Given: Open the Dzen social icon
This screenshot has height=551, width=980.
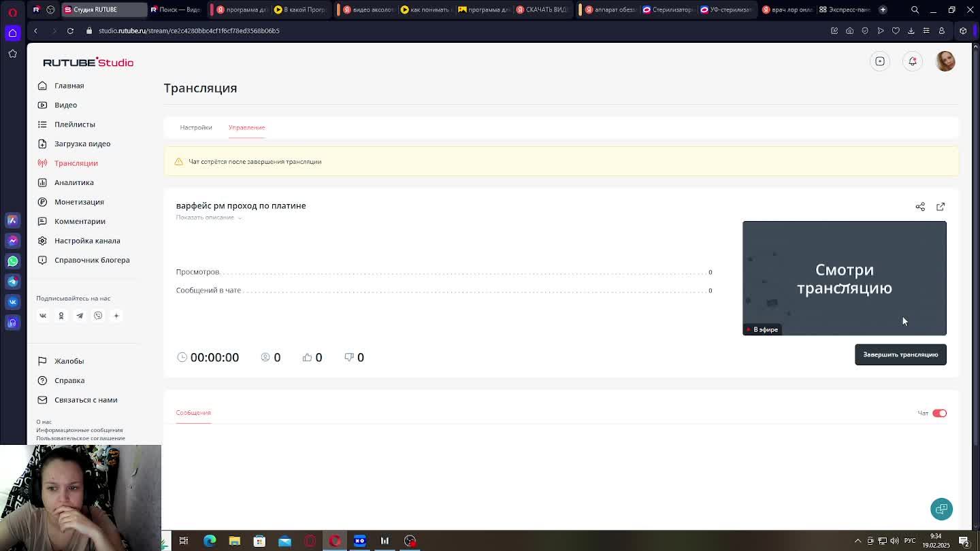Looking at the screenshot, I should 116,316.
